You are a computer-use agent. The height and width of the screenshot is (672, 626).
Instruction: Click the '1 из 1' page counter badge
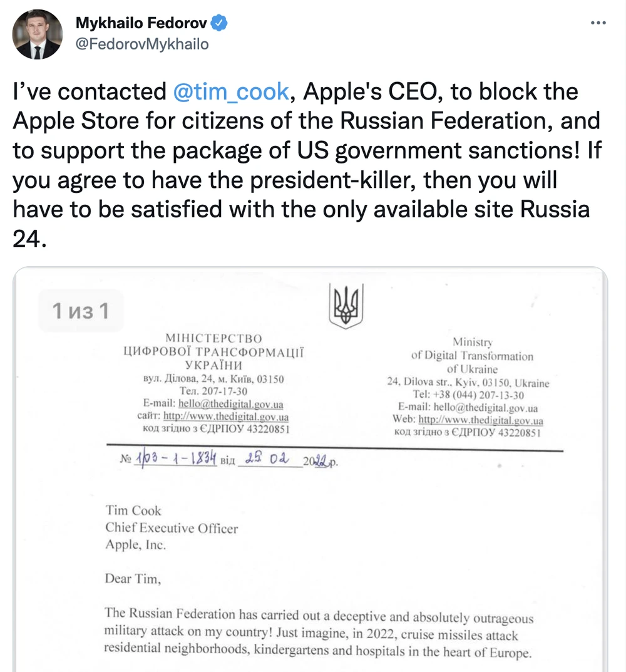tap(81, 311)
